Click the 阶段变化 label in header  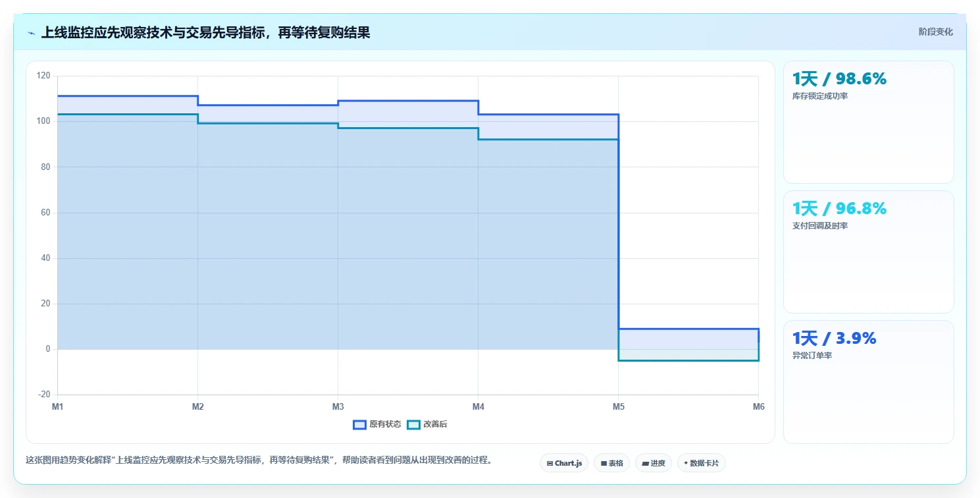[935, 32]
